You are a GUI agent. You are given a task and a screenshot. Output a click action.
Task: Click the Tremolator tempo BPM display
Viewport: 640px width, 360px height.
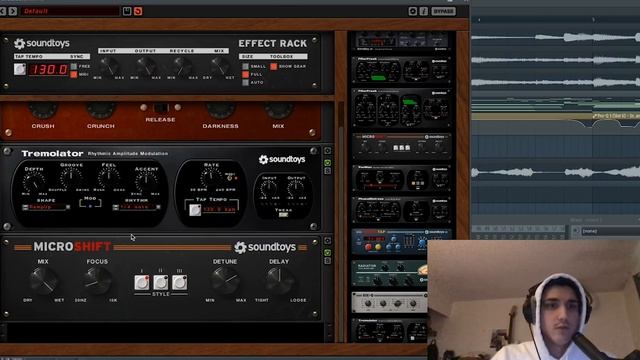(220, 209)
